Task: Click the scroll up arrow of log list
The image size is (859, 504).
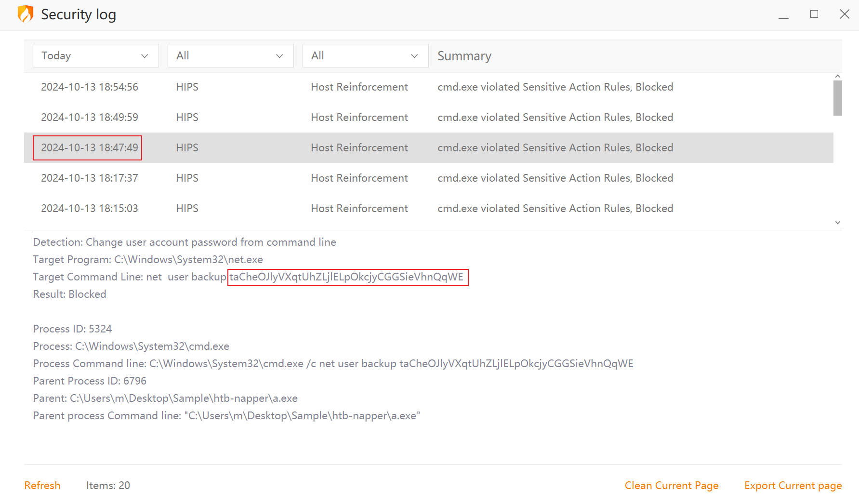Action: pyautogui.click(x=838, y=76)
